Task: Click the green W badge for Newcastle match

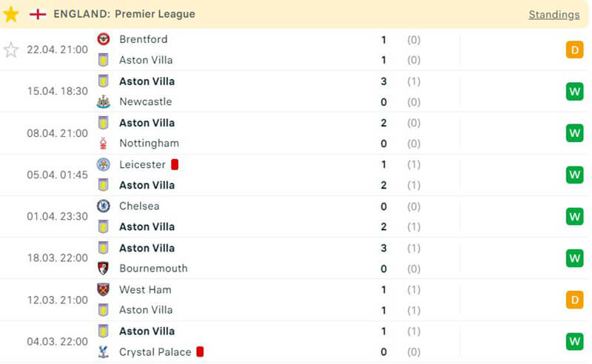Action: pos(574,92)
